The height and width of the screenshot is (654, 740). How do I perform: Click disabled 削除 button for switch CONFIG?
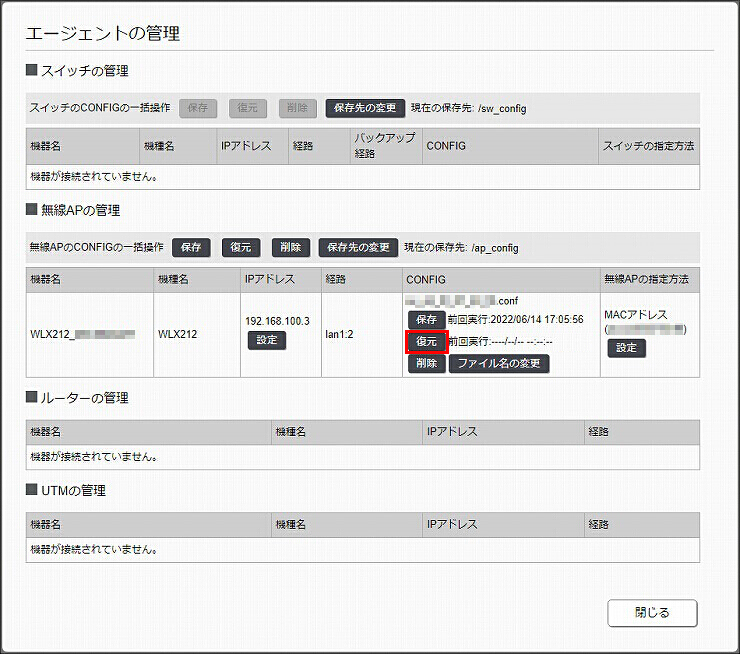[297, 108]
